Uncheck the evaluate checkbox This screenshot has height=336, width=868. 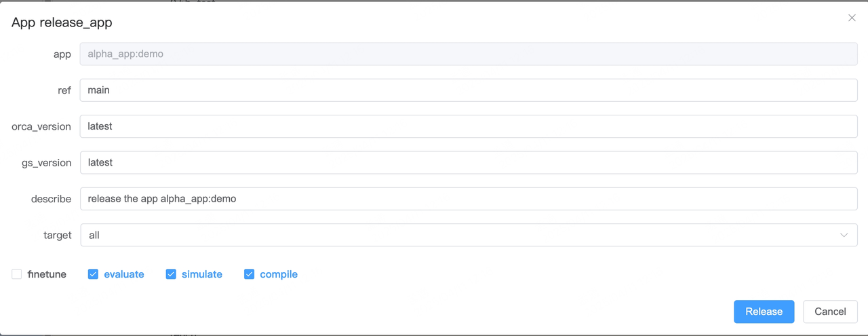pos(94,274)
